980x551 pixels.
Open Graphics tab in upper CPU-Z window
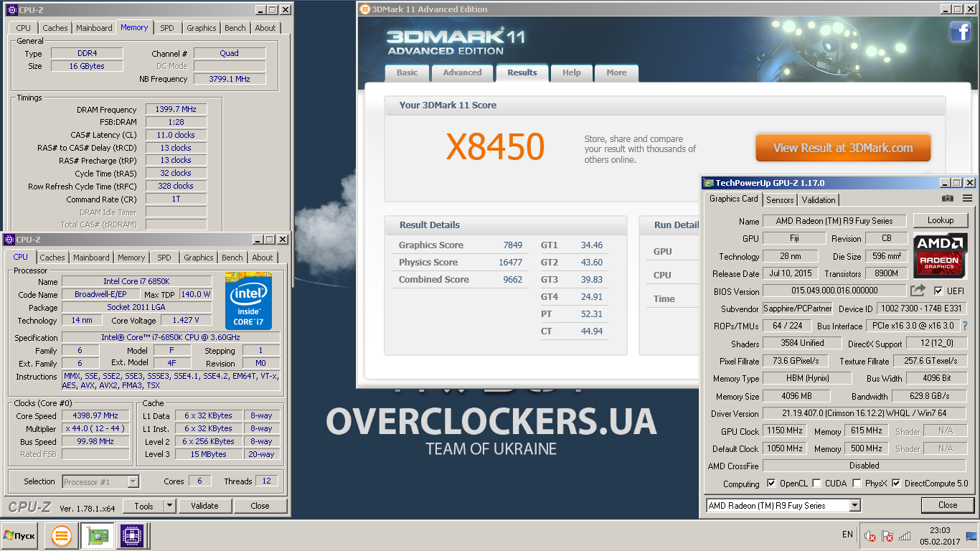pos(202,28)
